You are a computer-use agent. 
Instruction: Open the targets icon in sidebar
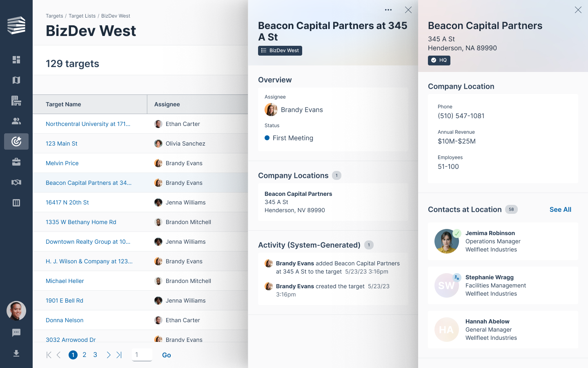(x=16, y=141)
